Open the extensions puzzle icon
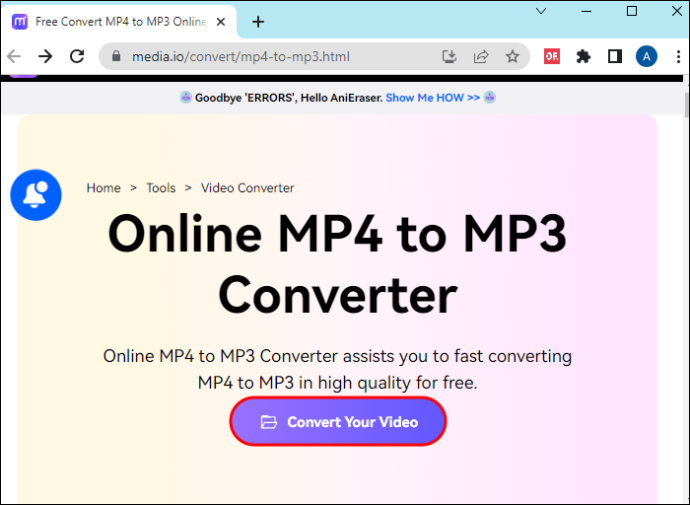 coord(584,56)
